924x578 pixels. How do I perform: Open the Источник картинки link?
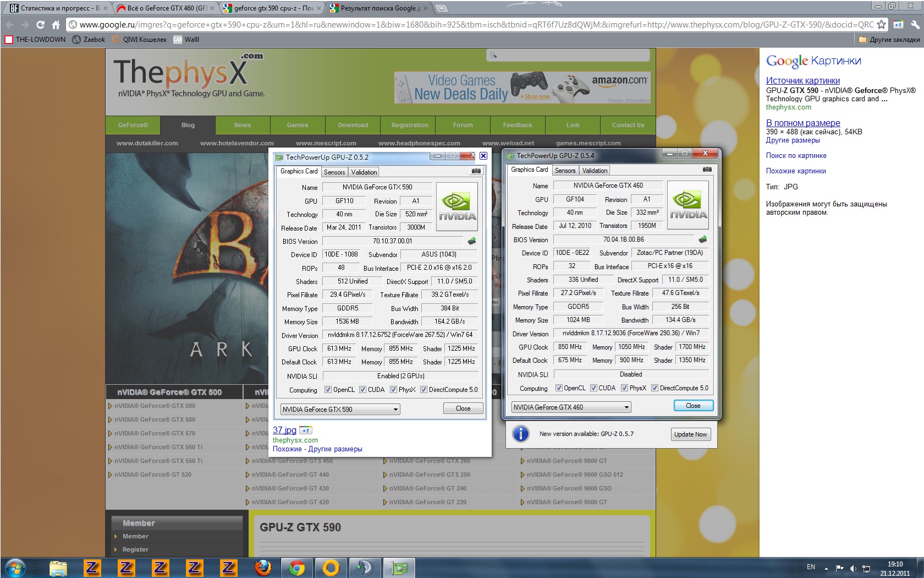point(802,80)
